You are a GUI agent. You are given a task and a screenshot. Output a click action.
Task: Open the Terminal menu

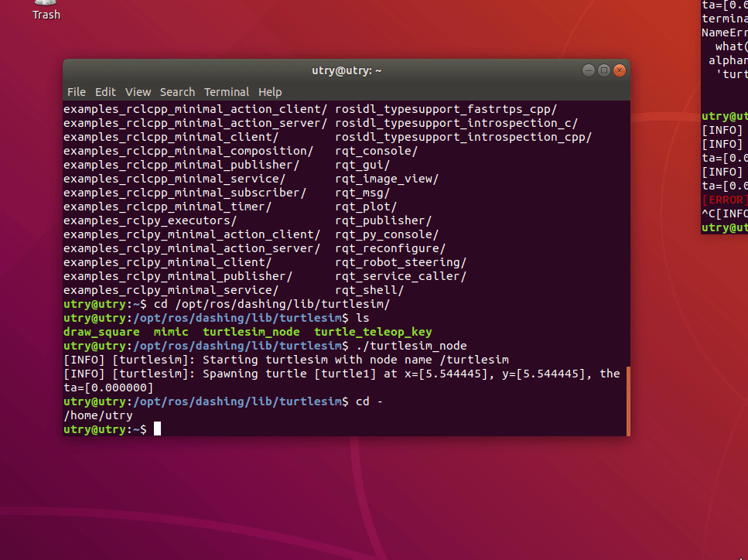pos(227,92)
